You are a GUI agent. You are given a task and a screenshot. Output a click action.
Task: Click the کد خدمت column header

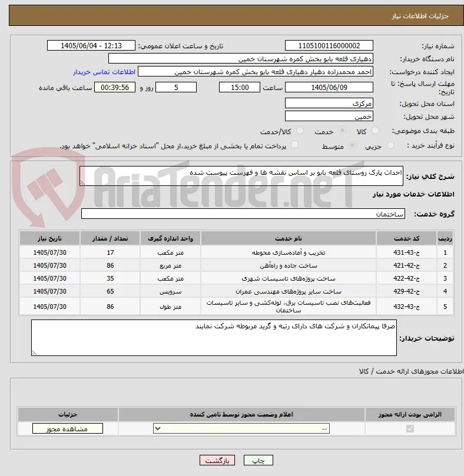click(406, 238)
